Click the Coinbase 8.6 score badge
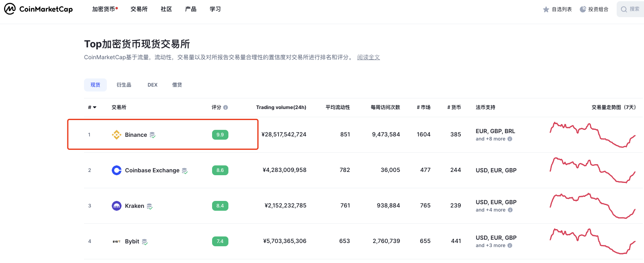The height and width of the screenshot is (263, 644). (220, 170)
